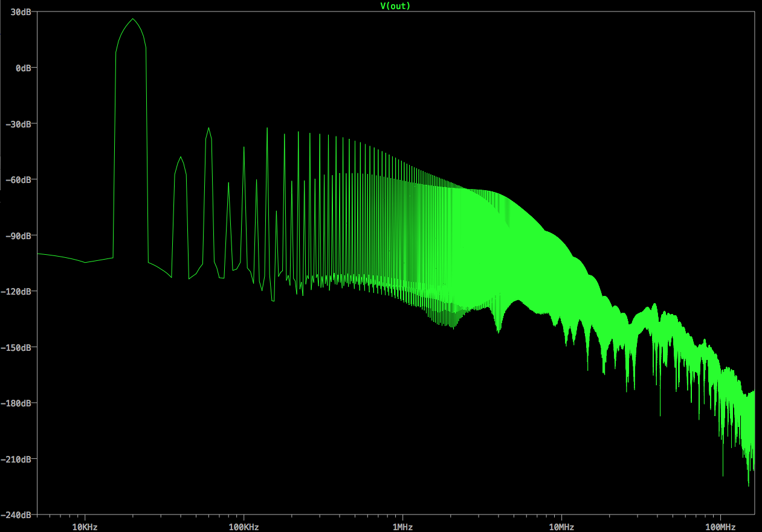This screenshot has height=532, width=762.
Task: Click the 100KHz frequency label
Action: 244,527
